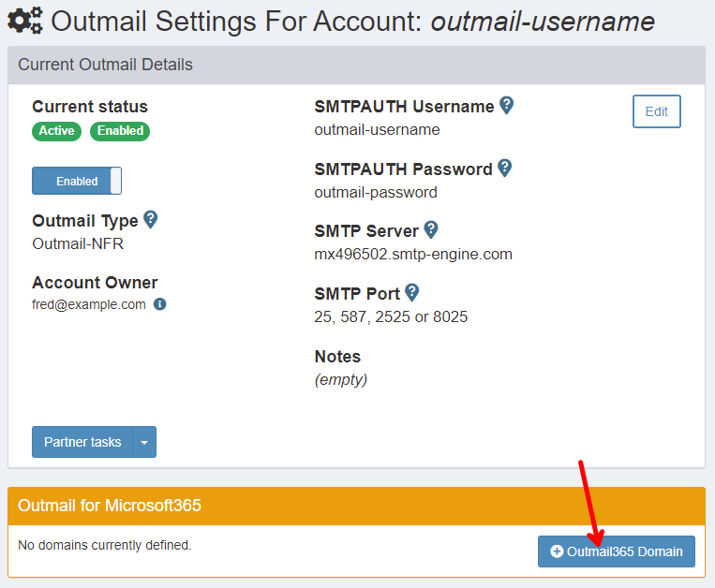Expand the Partner tasks dropdown arrow
This screenshot has width=715, height=588.
(144, 442)
